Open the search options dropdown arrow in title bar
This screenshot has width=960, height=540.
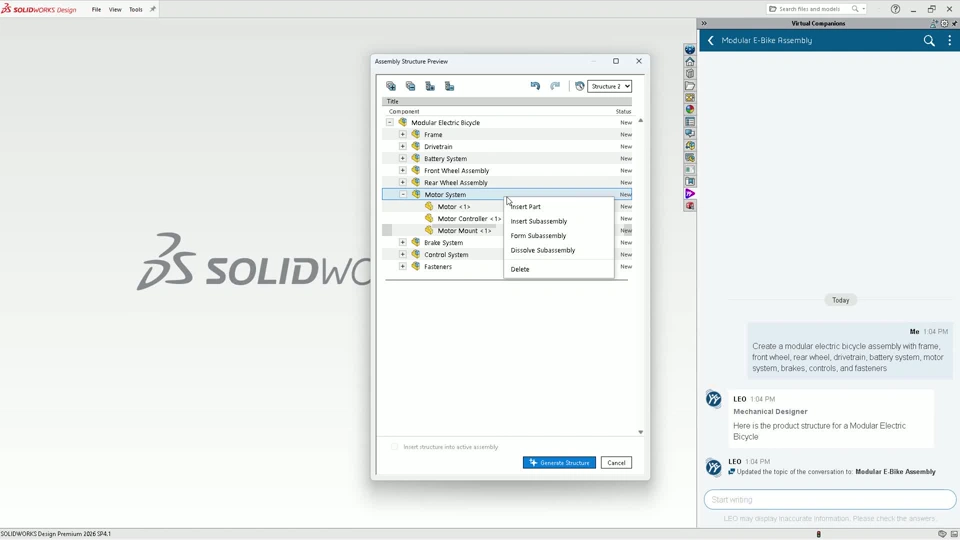[864, 9]
